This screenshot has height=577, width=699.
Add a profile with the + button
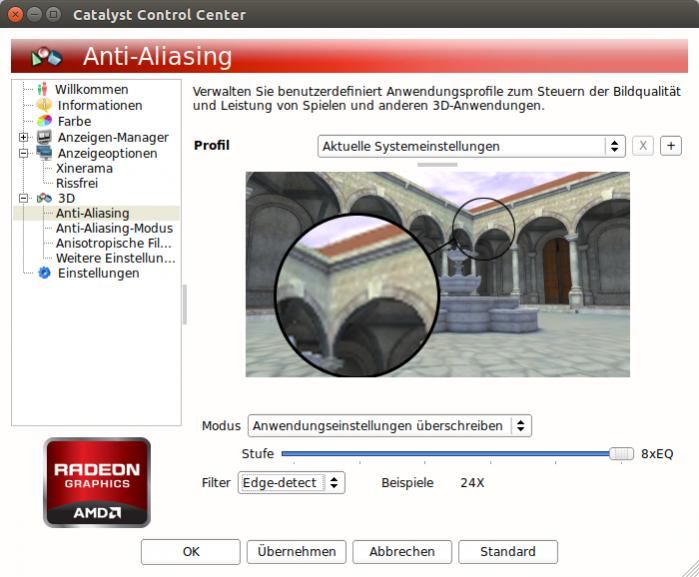pyautogui.click(x=671, y=146)
